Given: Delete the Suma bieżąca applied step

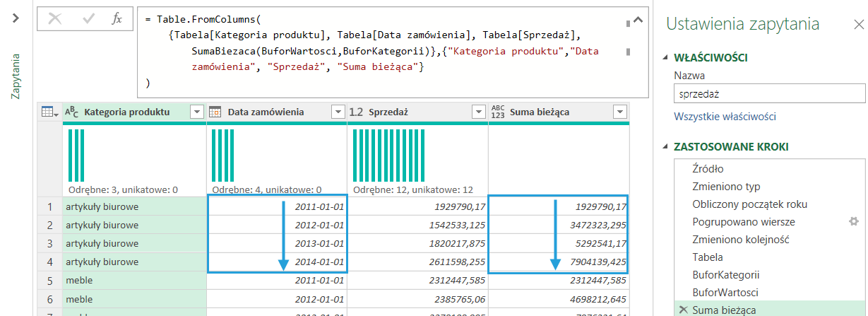Looking at the screenshot, I should coord(682,310).
